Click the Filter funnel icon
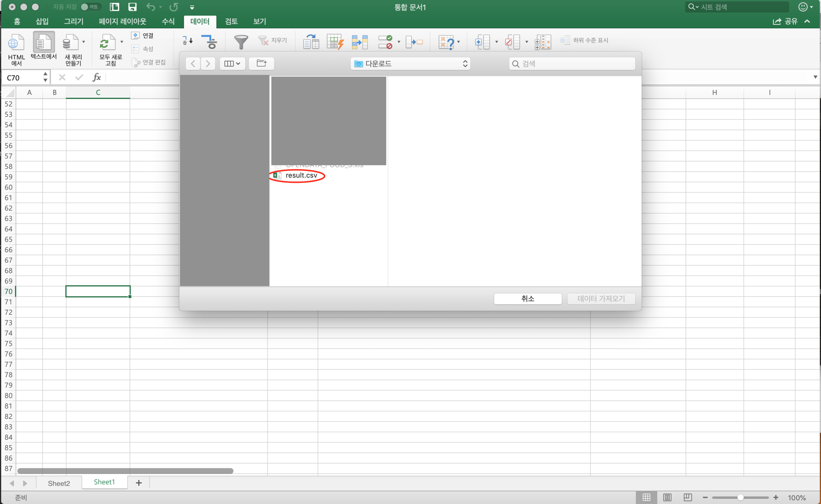 tap(241, 42)
